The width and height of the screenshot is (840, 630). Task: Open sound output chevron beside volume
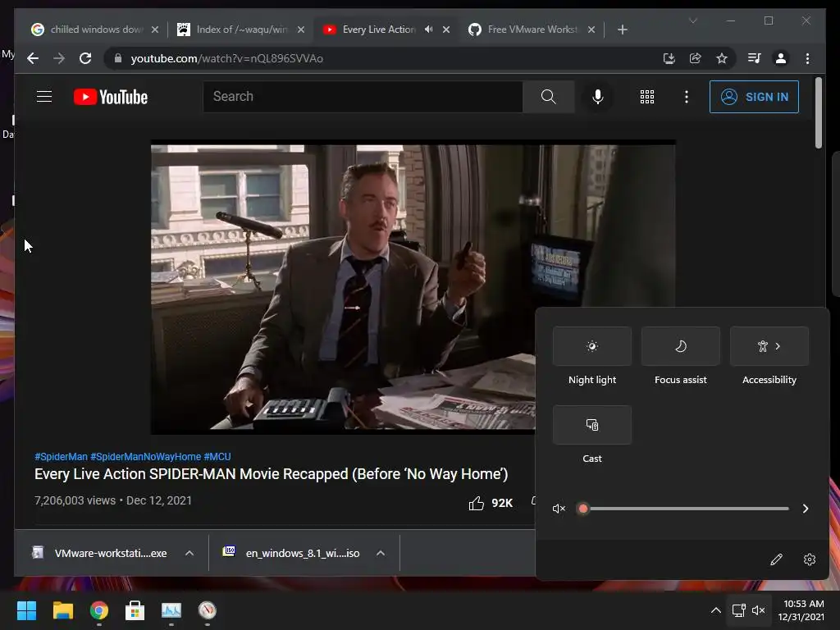[806, 509]
